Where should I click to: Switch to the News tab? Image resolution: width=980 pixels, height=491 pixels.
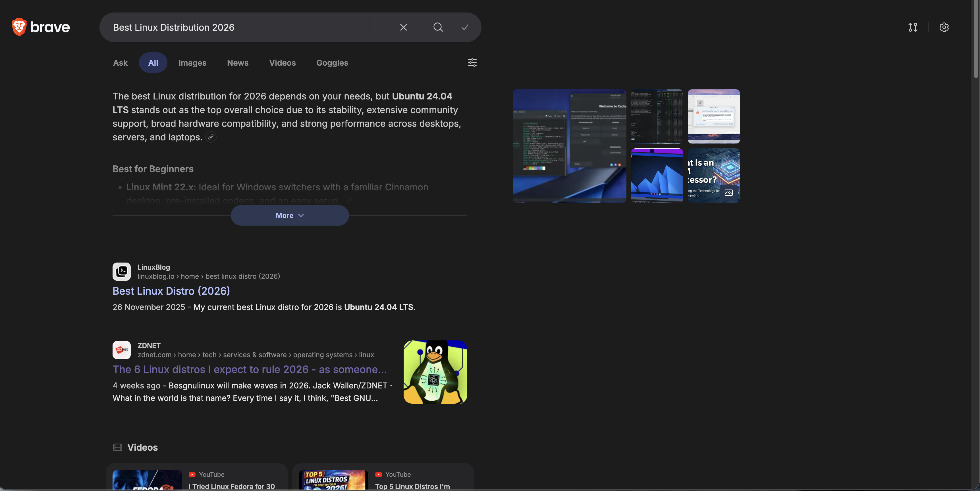pos(237,63)
